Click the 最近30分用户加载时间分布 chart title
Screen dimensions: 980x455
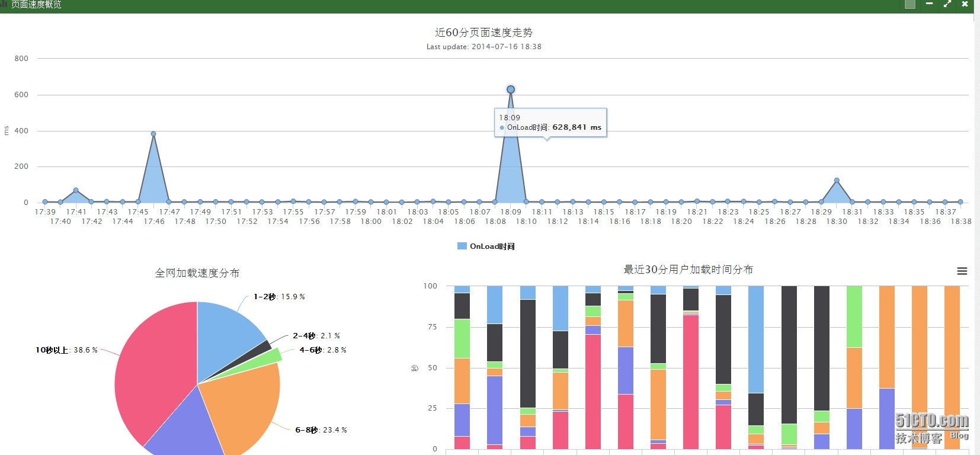coord(688,270)
